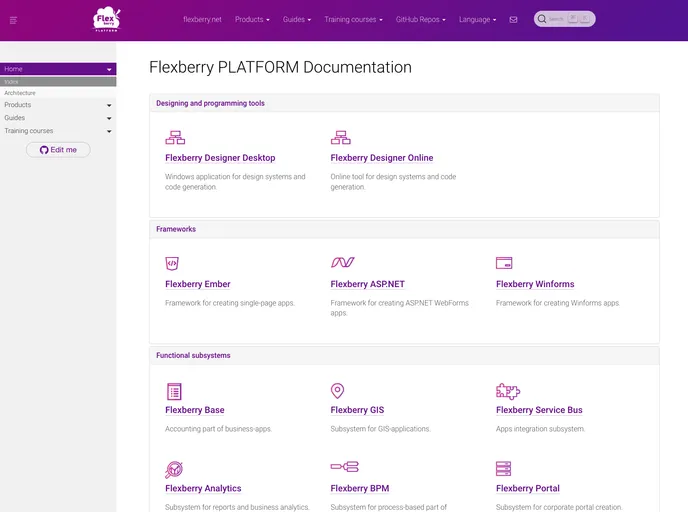Image resolution: width=688 pixels, height=512 pixels.
Task: Select Index in the sidebar
Action: click(58, 82)
